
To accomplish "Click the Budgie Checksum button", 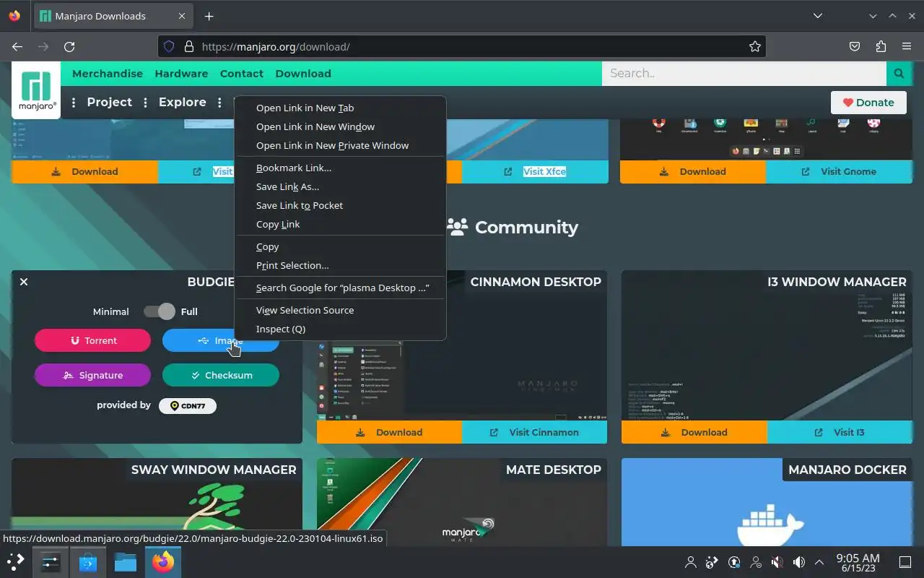I will click(x=220, y=375).
